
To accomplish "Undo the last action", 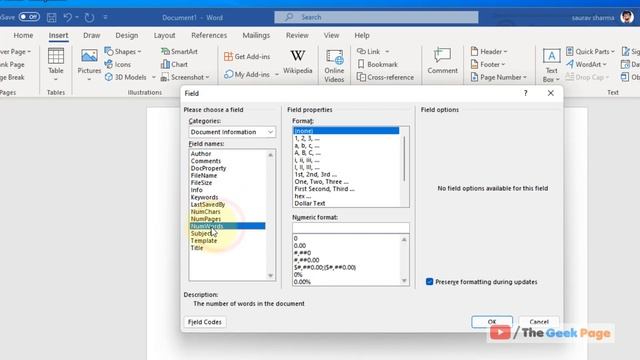I will coord(68,18).
